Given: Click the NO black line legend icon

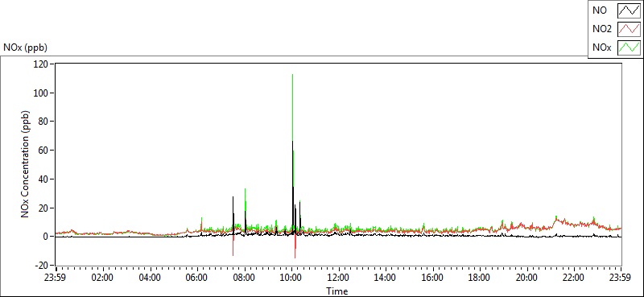Looking at the screenshot, I should 629,10.
